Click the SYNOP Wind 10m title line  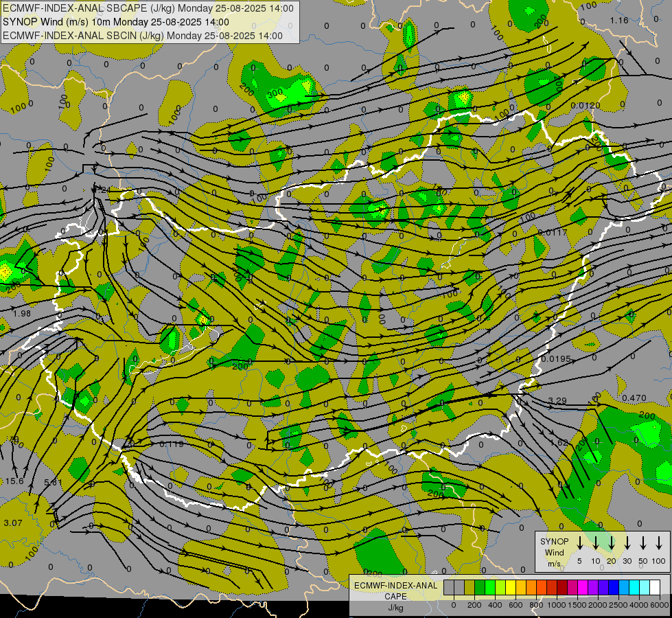pyautogui.click(x=116, y=22)
